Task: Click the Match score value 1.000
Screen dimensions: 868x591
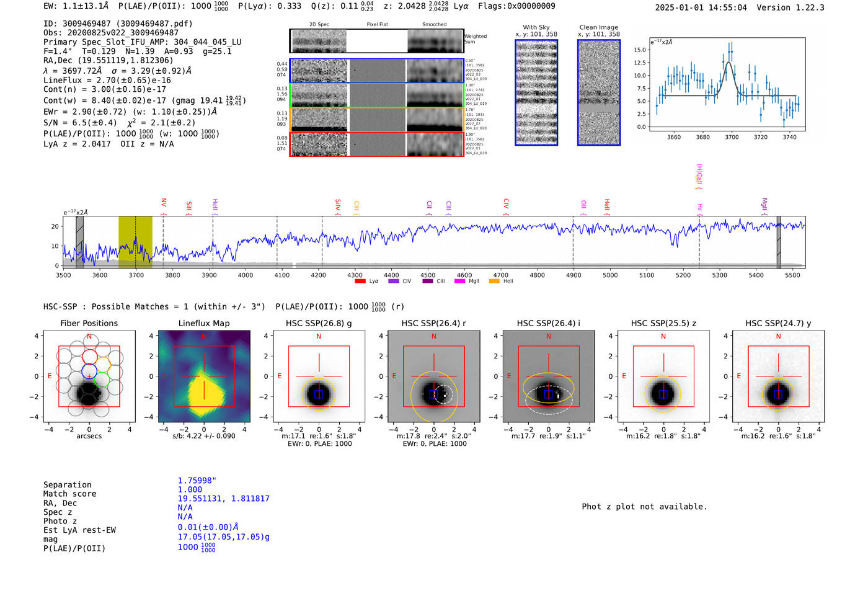Action: 190,490
